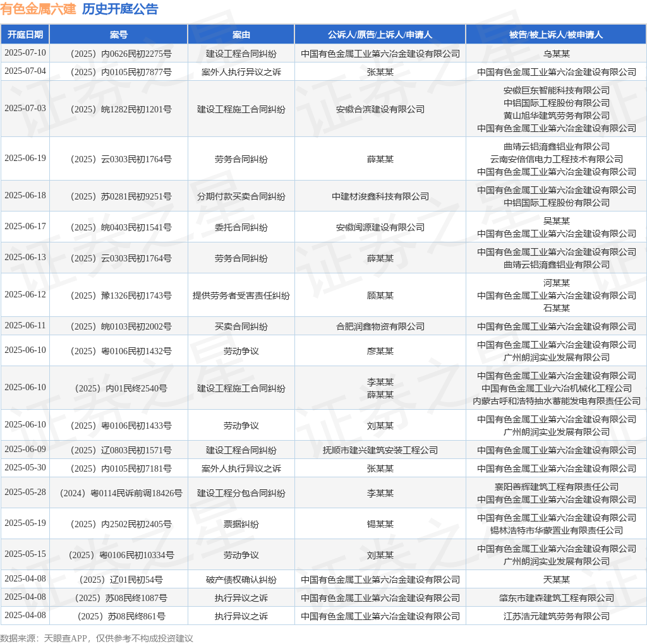Select the 破产债权确认纠纷 cell
The height and width of the screenshot is (644, 647).
(x=241, y=580)
